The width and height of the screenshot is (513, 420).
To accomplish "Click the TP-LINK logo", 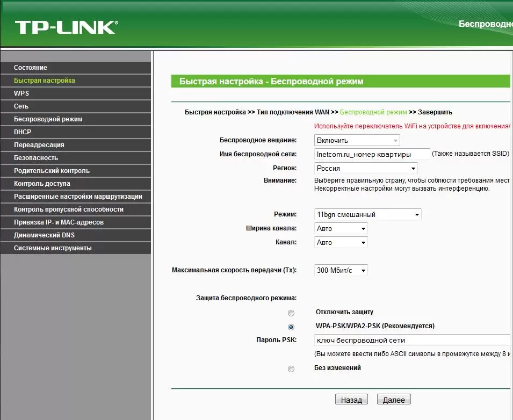I will (66, 27).
